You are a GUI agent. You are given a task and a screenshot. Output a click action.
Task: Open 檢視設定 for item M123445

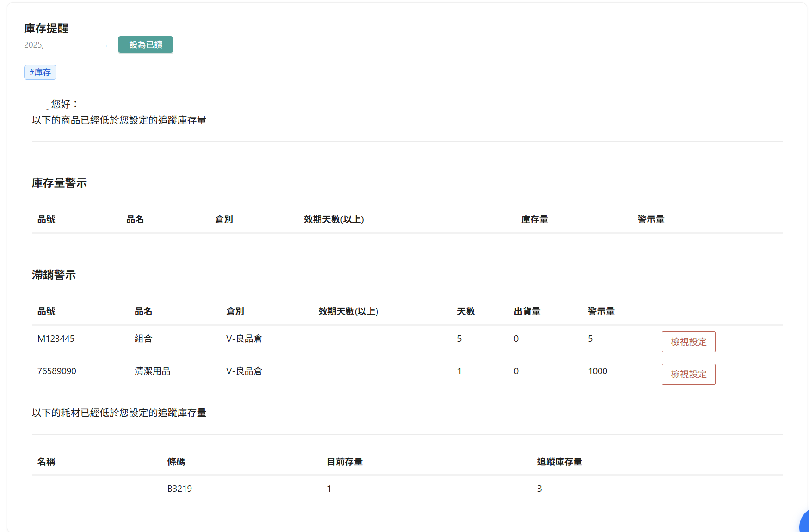688,341
